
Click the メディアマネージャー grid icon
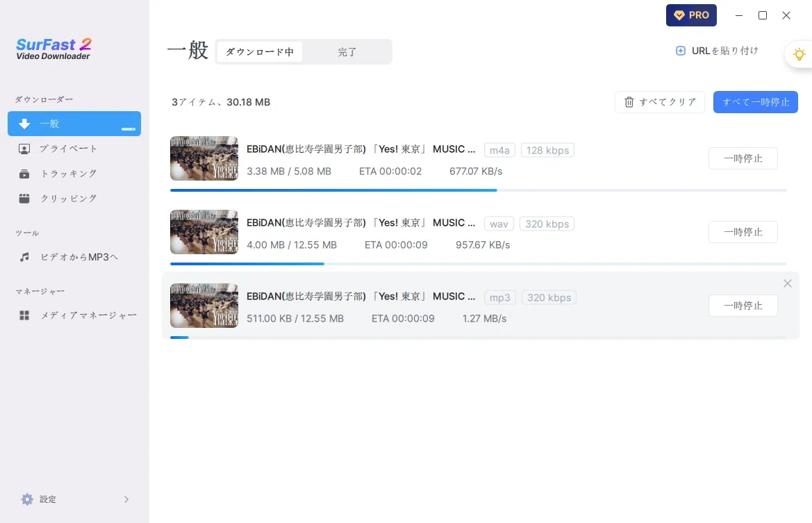(24, 315)
